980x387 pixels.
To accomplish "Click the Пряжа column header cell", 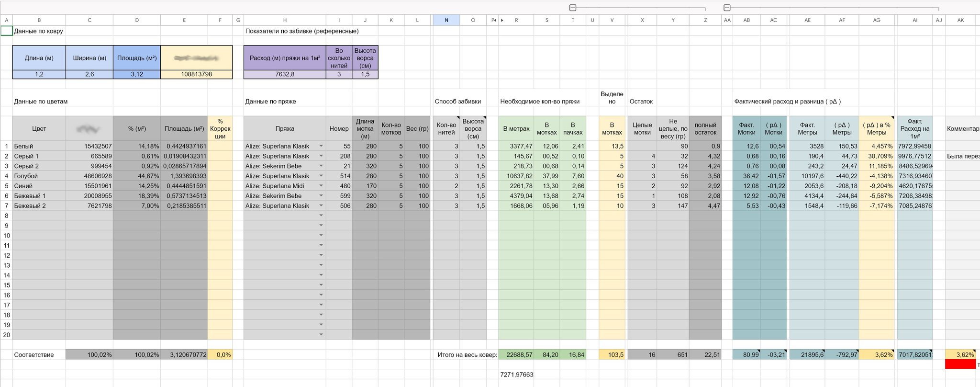I will 285,128.
